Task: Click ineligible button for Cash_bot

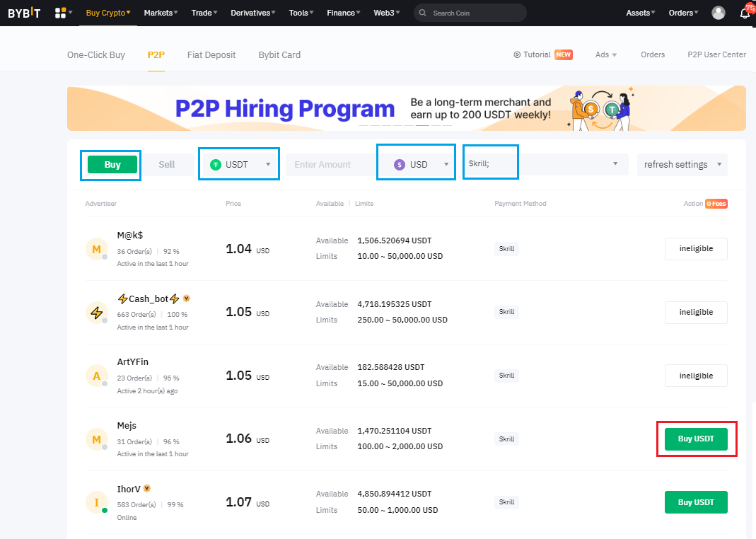Action: click(696, 313)
